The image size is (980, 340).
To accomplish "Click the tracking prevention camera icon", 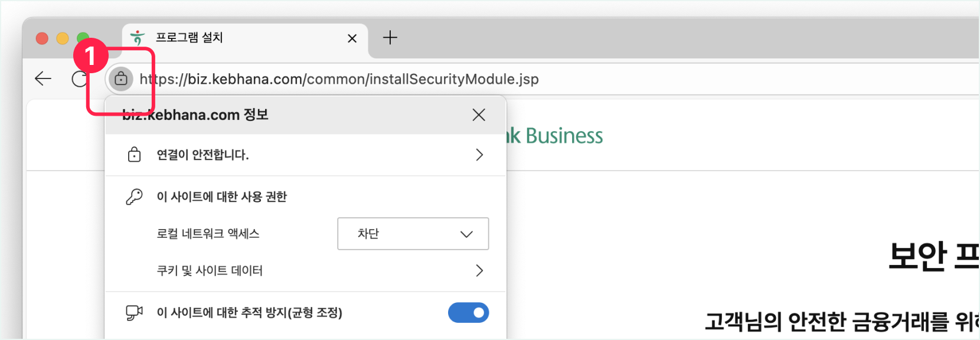I will (x=134, y=313).
